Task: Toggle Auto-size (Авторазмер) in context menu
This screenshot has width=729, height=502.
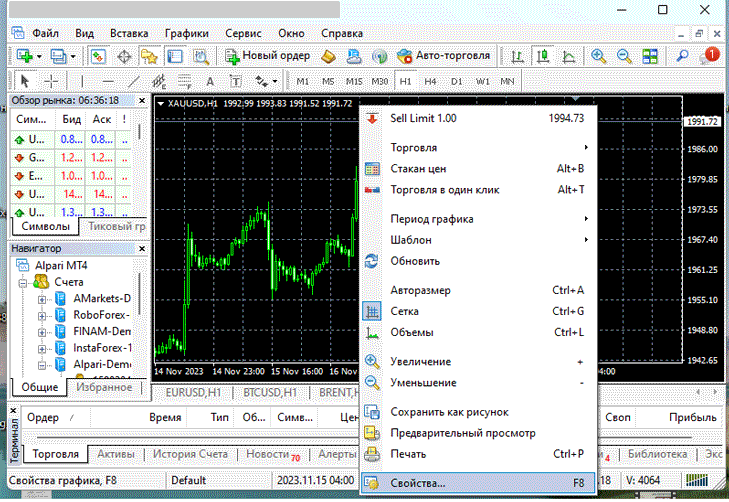Action: click(x=420, y=290)
